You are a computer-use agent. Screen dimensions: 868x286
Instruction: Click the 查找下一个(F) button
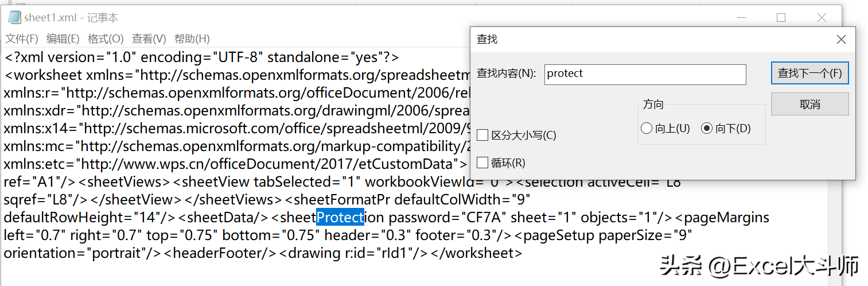click(809, 74)
